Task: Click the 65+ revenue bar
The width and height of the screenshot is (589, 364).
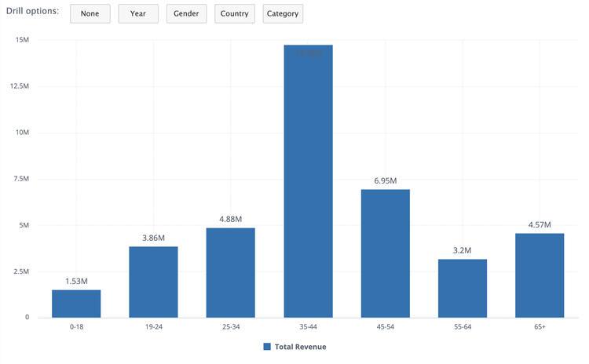Action: 540,275
